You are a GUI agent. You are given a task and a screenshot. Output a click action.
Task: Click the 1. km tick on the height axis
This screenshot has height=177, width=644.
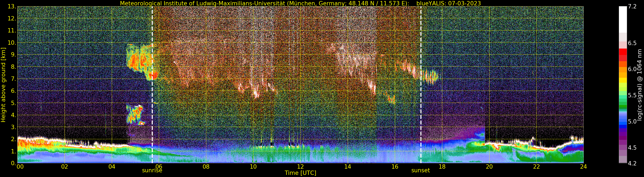click(x=14, y=151)
